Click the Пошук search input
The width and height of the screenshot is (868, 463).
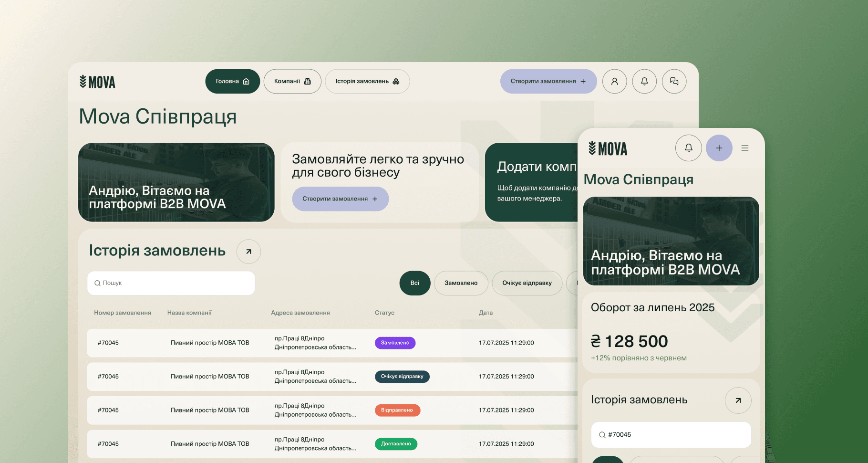171,283
